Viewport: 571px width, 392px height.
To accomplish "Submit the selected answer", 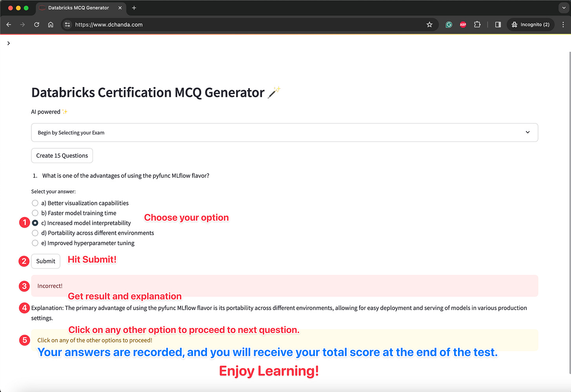I will coord(45,261).
